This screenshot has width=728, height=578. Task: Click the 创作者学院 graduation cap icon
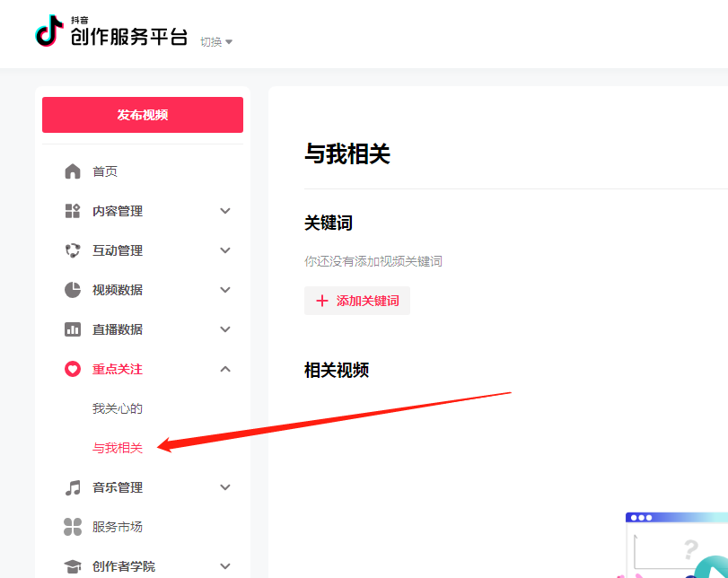(x=73, y=566)
